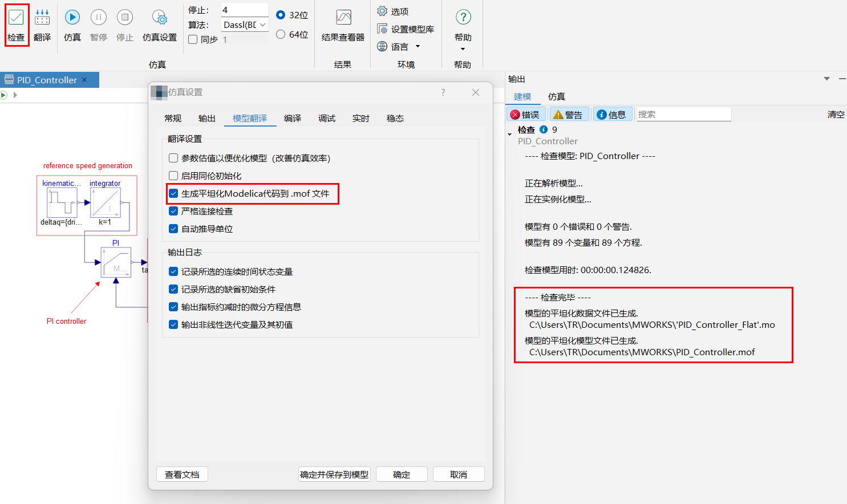This screenshot has width=847, height=504.
Task: Switch to the 编译 tab in dialog
Action: [x=293, y=118]
